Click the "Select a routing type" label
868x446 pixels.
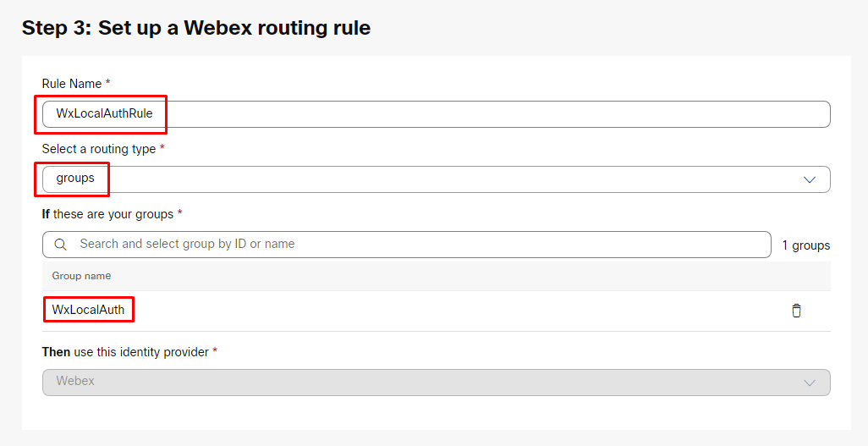point(98,149)
